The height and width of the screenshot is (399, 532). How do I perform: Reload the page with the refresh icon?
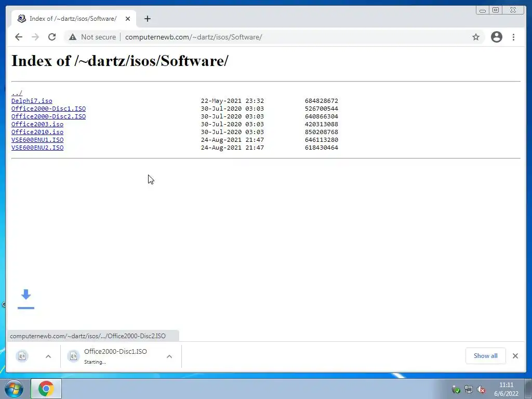tap(52, 37)
